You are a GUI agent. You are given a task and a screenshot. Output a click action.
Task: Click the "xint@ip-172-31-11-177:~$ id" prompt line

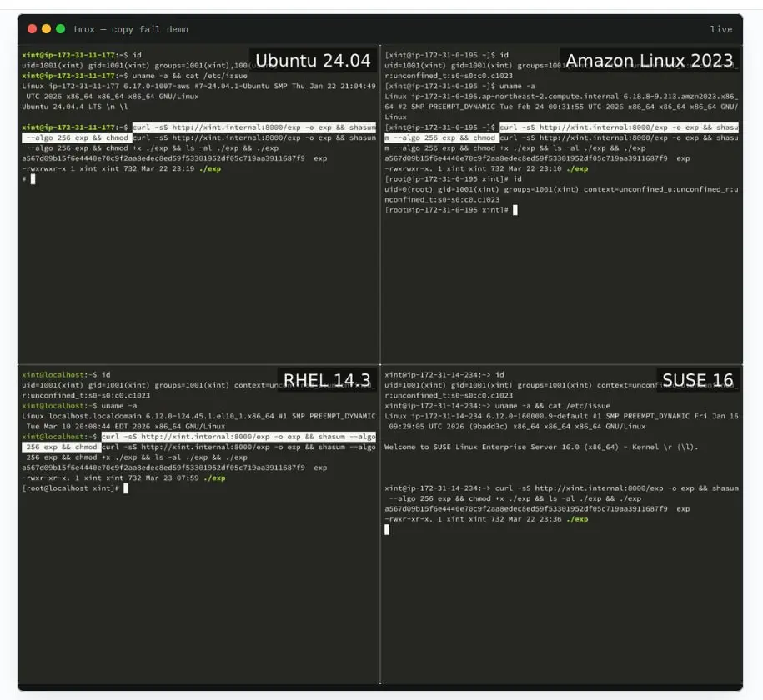click(81, 55)
